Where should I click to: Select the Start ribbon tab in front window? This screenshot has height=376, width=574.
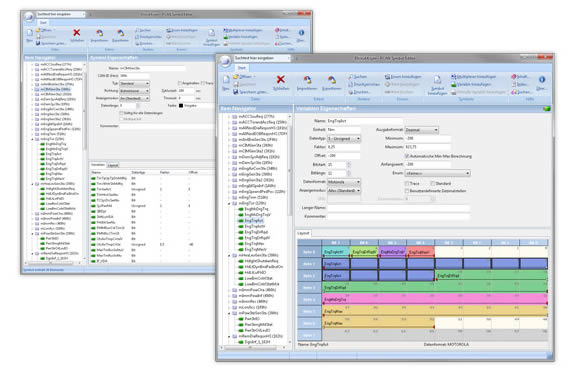click(242, 68)
